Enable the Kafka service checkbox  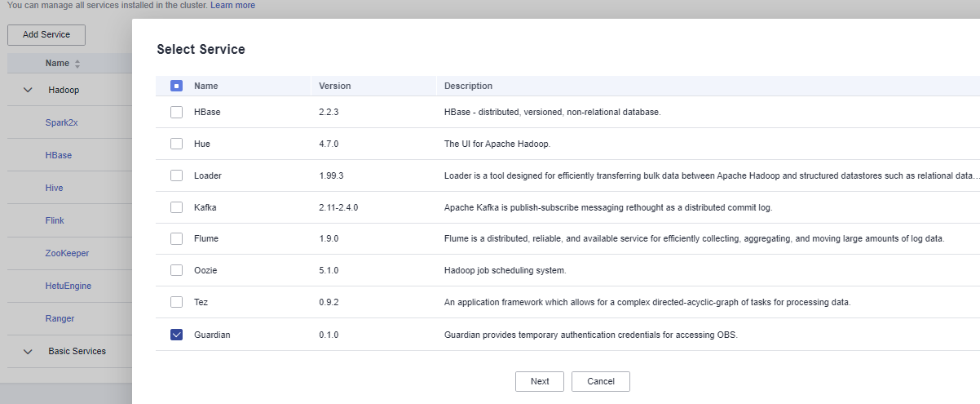pyautogui.click(x=177, y=207)
